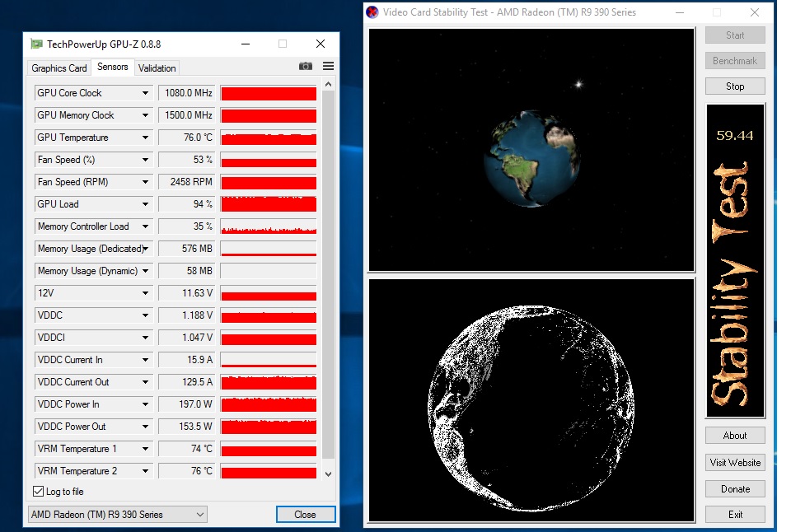
Task: Expand the GPU Core Clock dropdown
Action: click(x=145, y=93)
